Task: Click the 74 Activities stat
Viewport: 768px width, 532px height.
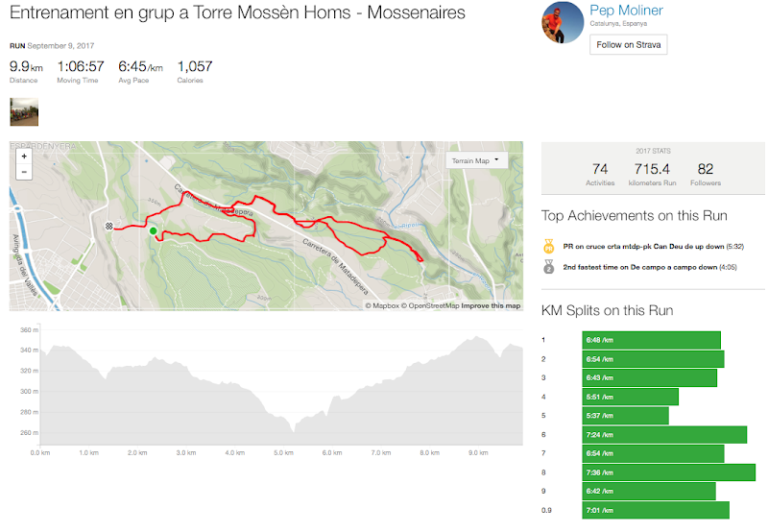Action: pyautogui.click(x=600, y=174)
